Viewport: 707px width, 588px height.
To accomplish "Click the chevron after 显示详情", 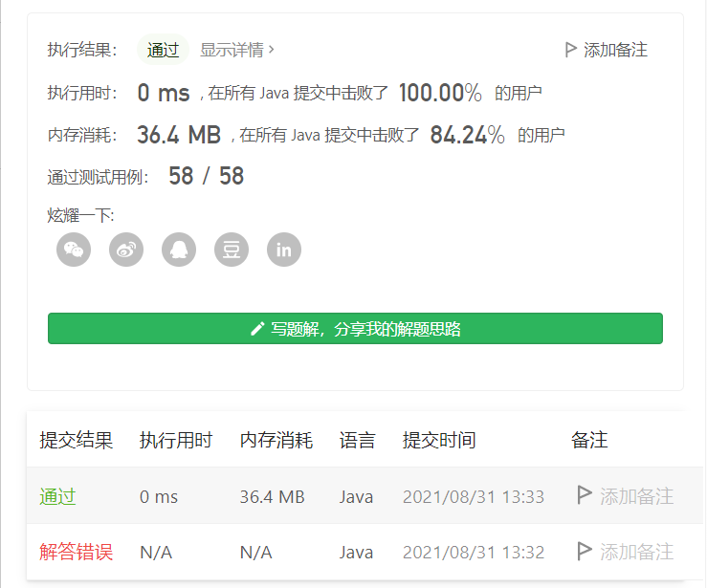I will 272,49.
